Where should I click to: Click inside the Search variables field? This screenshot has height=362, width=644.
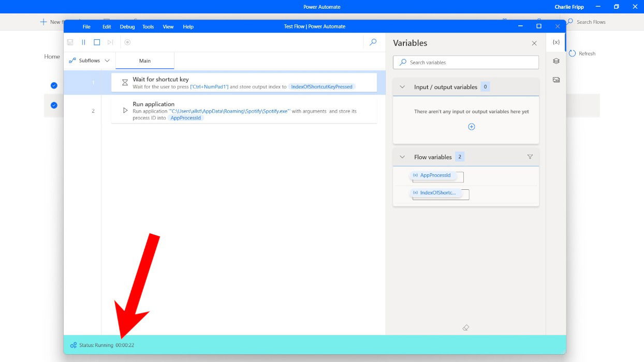pos(465,62)
